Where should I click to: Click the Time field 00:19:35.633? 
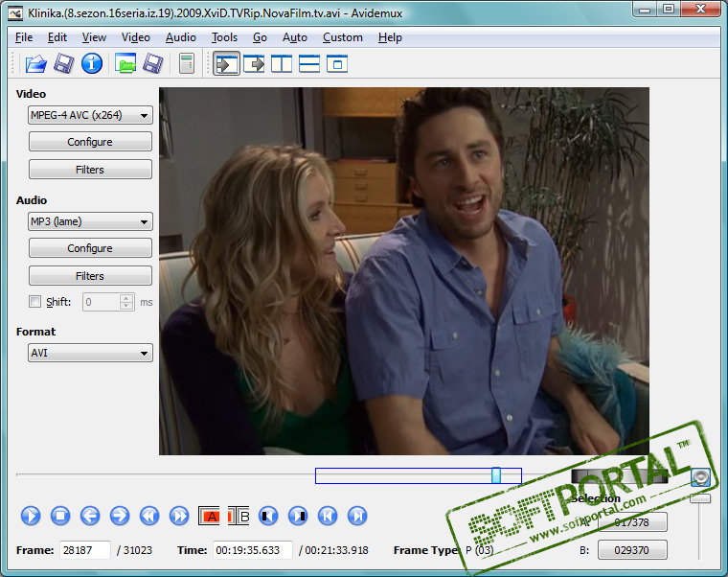[253, 550]
